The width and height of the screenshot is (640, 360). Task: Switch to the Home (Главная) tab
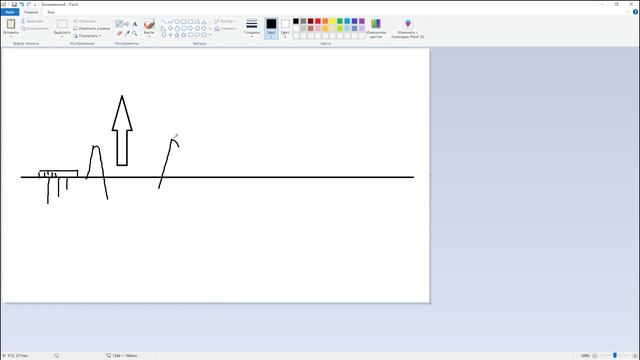pos(31,12)
